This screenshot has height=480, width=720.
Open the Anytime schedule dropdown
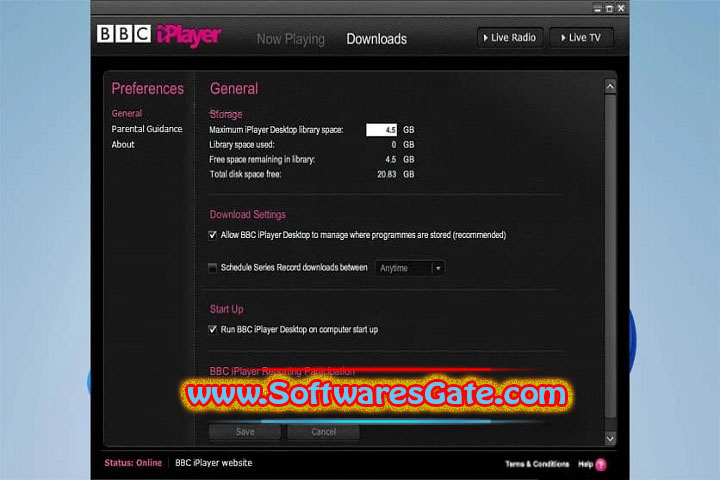coord(410,268)
